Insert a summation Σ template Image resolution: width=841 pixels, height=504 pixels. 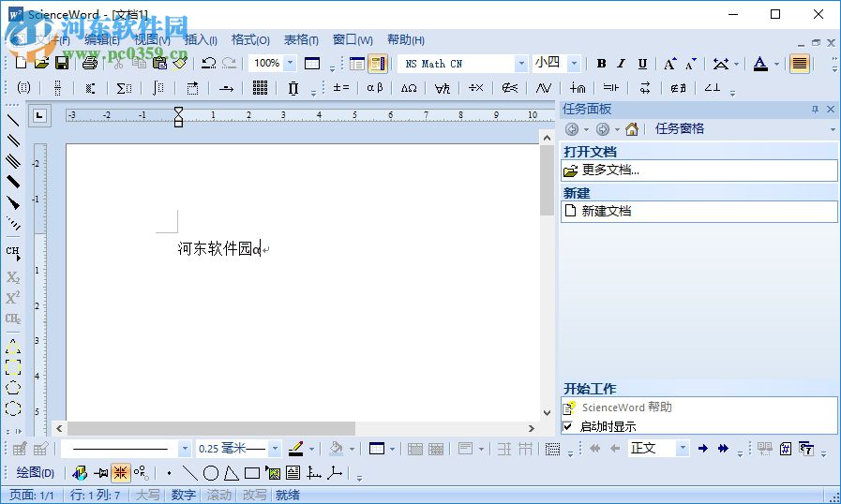124,88
